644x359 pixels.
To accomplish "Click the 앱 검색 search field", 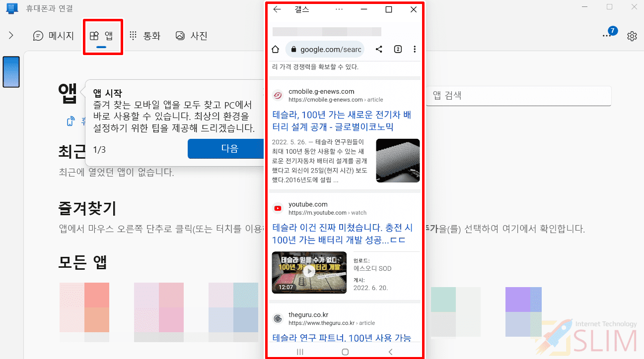I will [x=518, y=96].
